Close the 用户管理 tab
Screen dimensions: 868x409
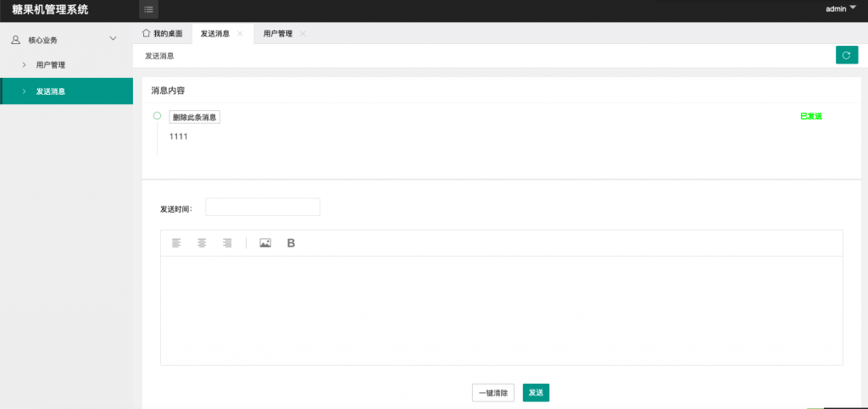coord(303,34)
